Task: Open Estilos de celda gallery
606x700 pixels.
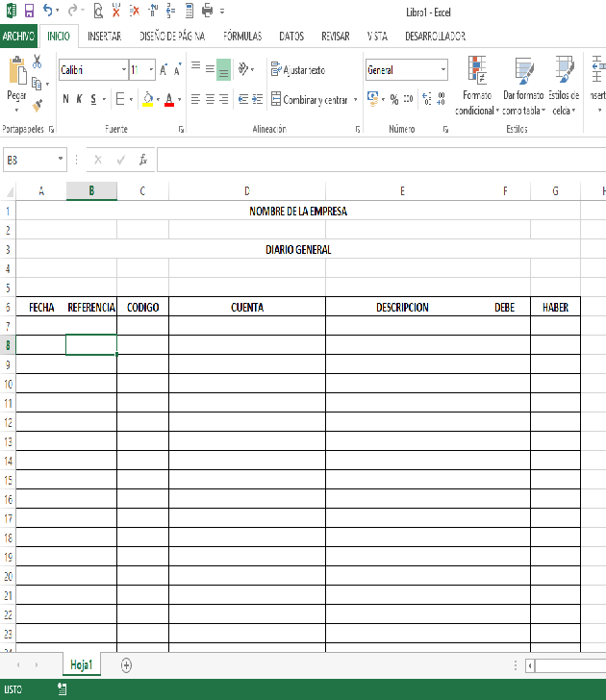Action: [564, 85]
